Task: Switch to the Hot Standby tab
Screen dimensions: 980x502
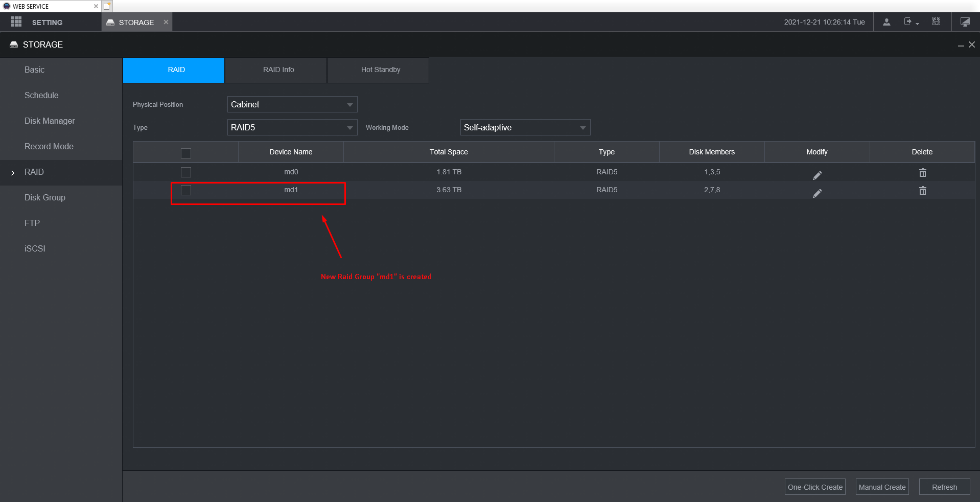Action: (378, 70)
